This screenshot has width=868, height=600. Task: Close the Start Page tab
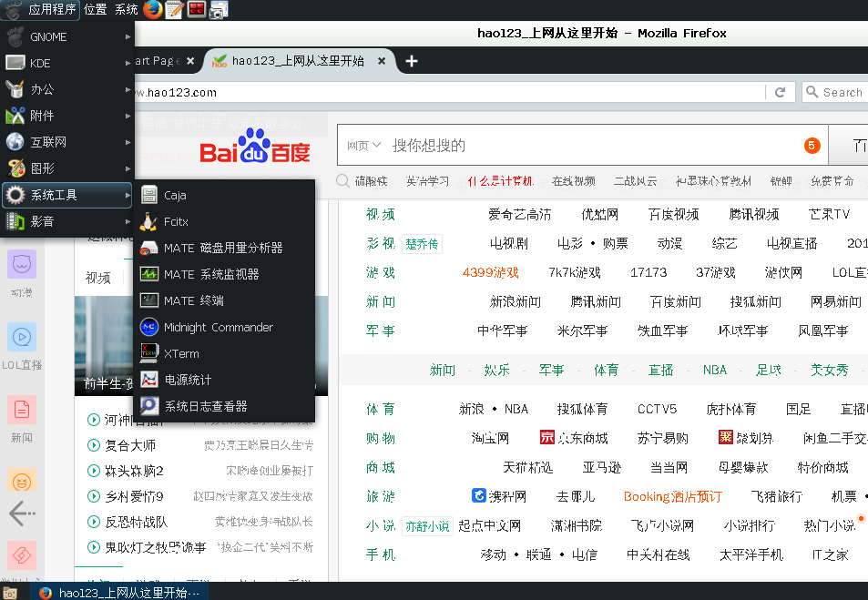(189, 61)
